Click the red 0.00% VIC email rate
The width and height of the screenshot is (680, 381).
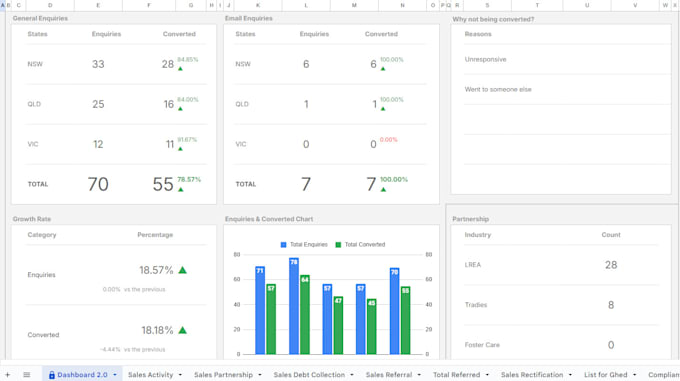click(x=389, y=140)
